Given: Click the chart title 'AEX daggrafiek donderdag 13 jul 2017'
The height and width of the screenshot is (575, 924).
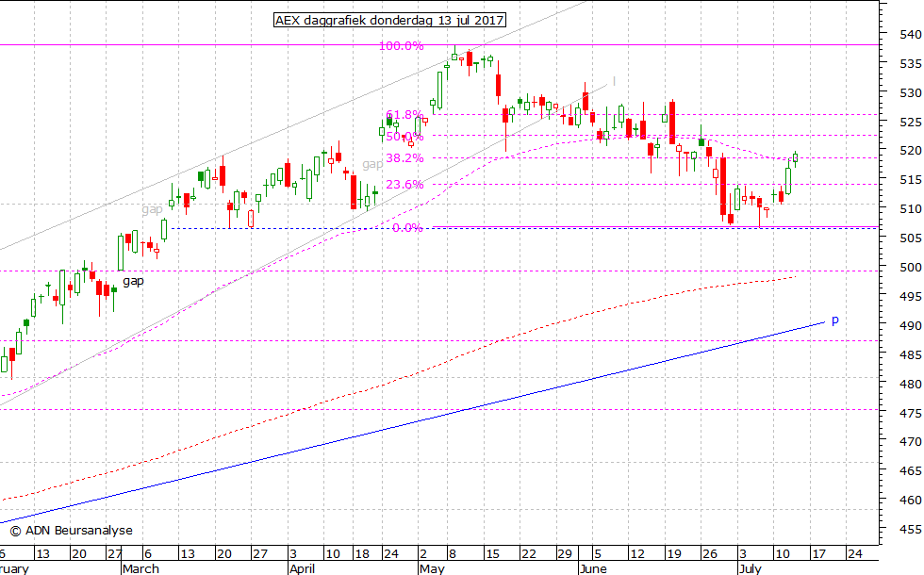Looking at the screenshot, I should (389, 20).
